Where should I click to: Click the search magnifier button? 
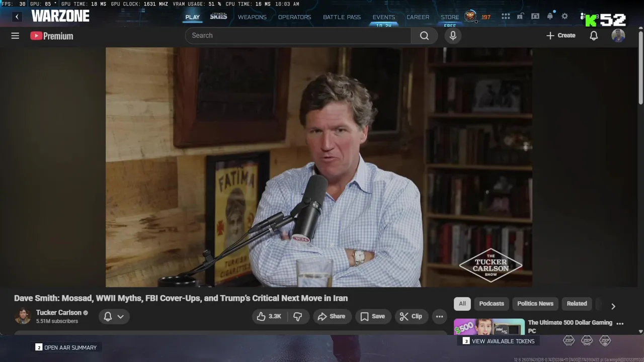[x=424, y=36]
